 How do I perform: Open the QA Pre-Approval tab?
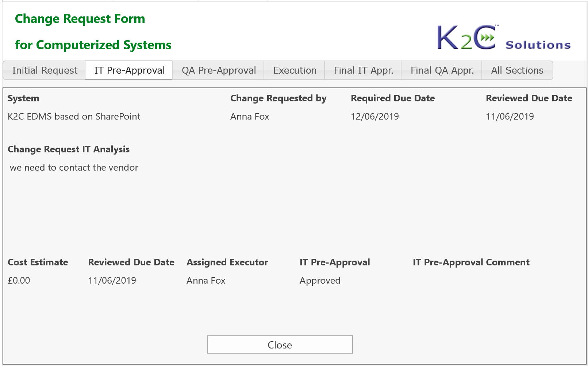pyautogui.click(x=219, y=70)
